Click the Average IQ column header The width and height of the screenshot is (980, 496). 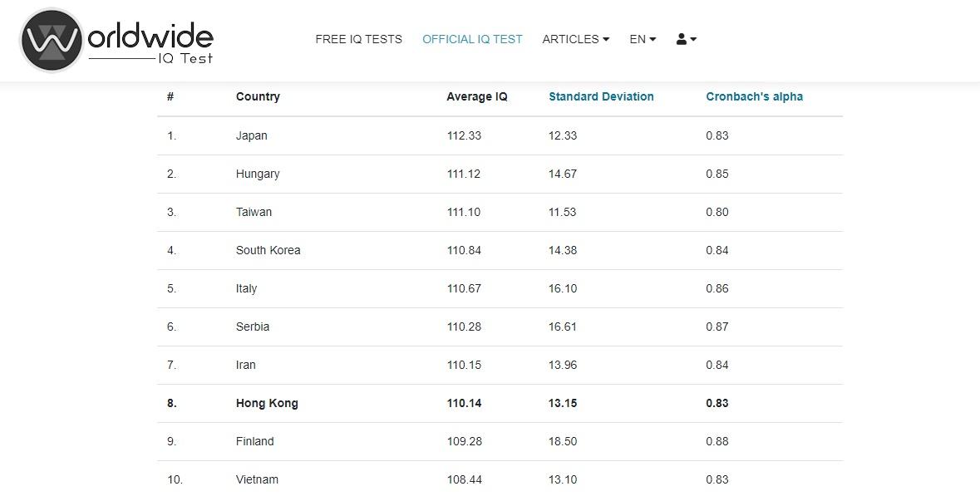point(476,96)
